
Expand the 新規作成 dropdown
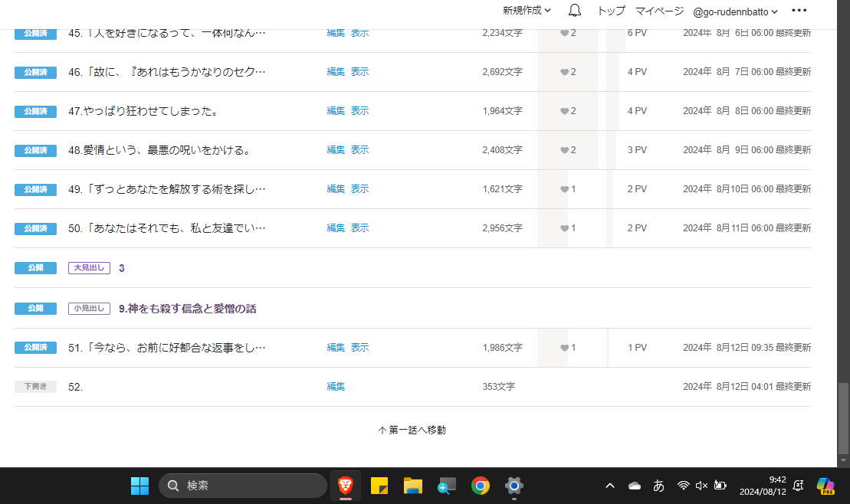(x=527, y=11)
